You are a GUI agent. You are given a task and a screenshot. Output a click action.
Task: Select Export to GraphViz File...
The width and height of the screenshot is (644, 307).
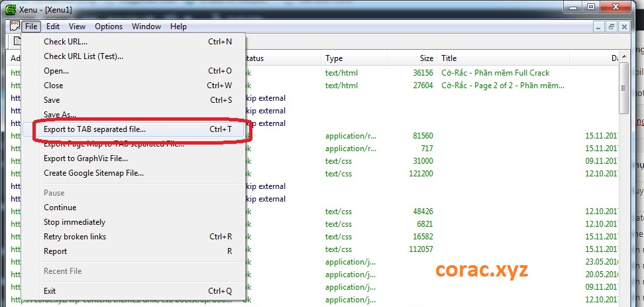point(134,158)
